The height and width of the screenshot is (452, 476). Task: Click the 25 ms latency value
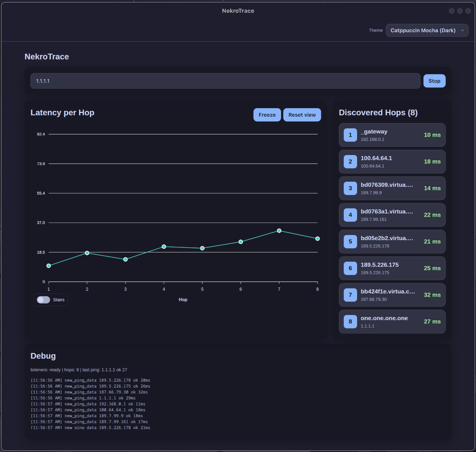point(432,268)
